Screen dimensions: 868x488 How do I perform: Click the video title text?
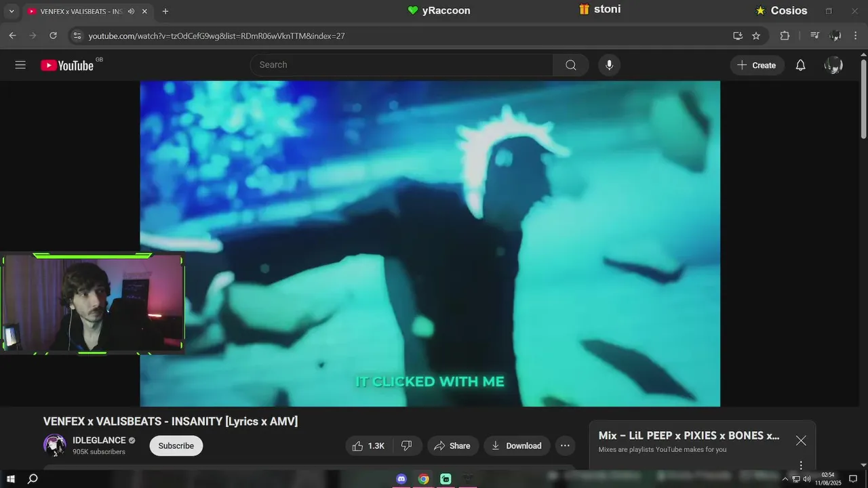click(x=170, y=422)
